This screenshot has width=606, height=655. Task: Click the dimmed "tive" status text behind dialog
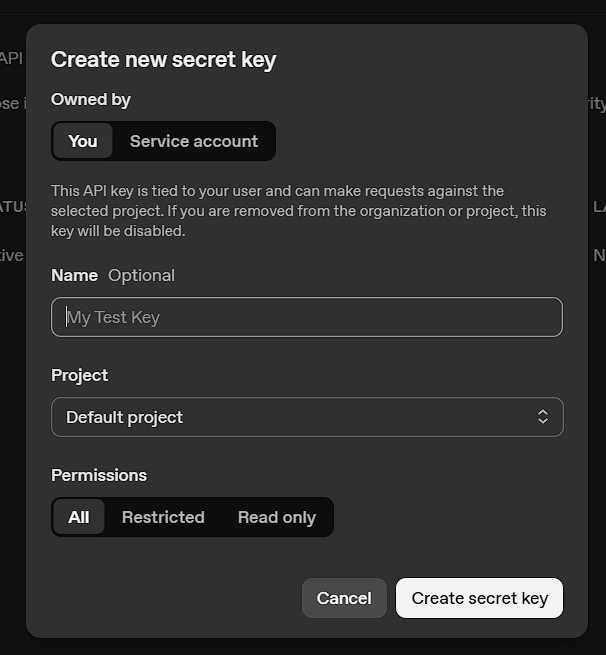coord(12,255)
